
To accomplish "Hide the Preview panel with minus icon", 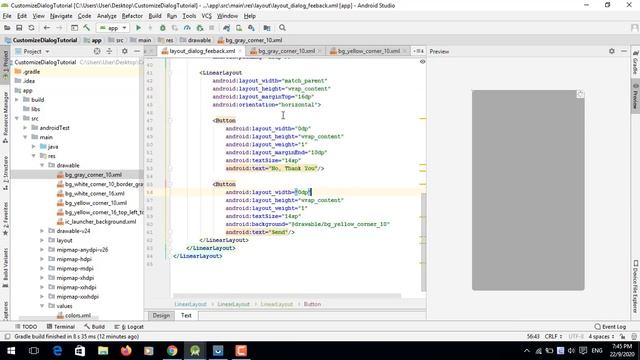I will coord(624,51).
